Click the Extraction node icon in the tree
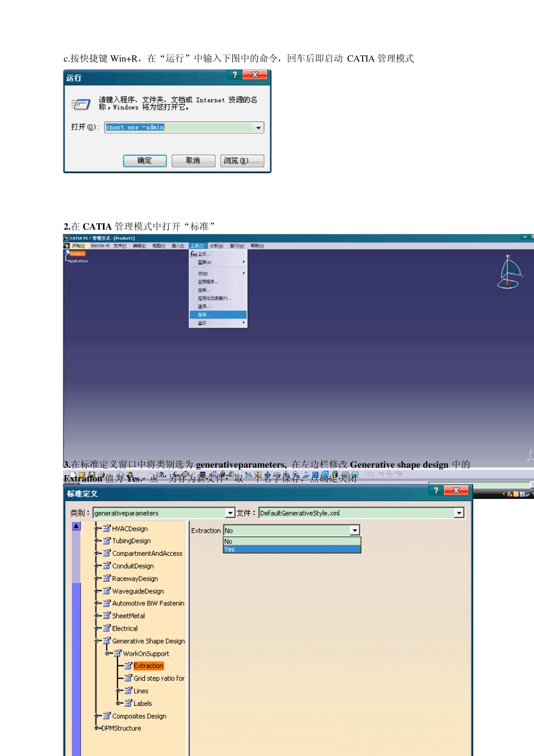534x756 pixels. (128, 665)
